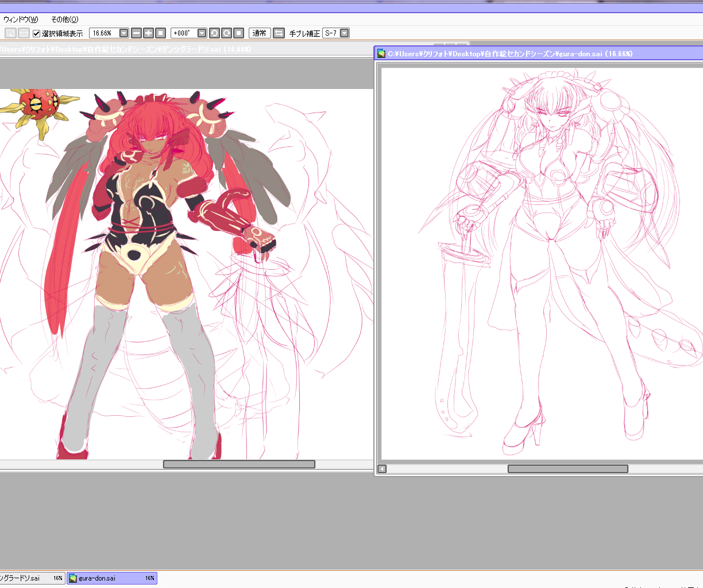The height and width of the screenshot is (588, 703).
Task: Click the gura-don sketch canvas
Action: tap(542, 263)
